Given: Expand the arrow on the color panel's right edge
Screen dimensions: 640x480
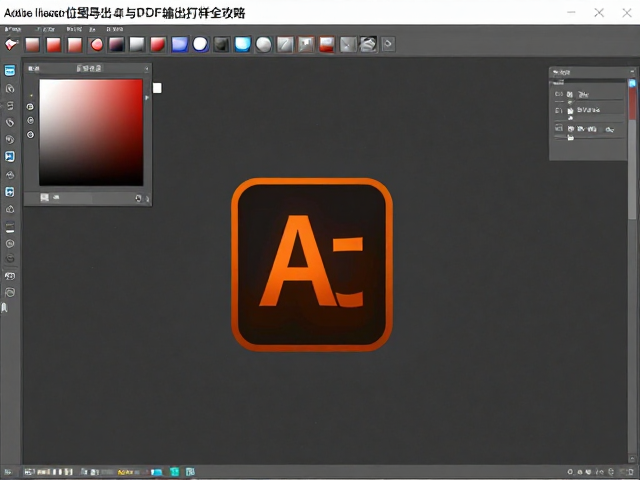Looking at the screenshot, I should (x=147, y=98).
